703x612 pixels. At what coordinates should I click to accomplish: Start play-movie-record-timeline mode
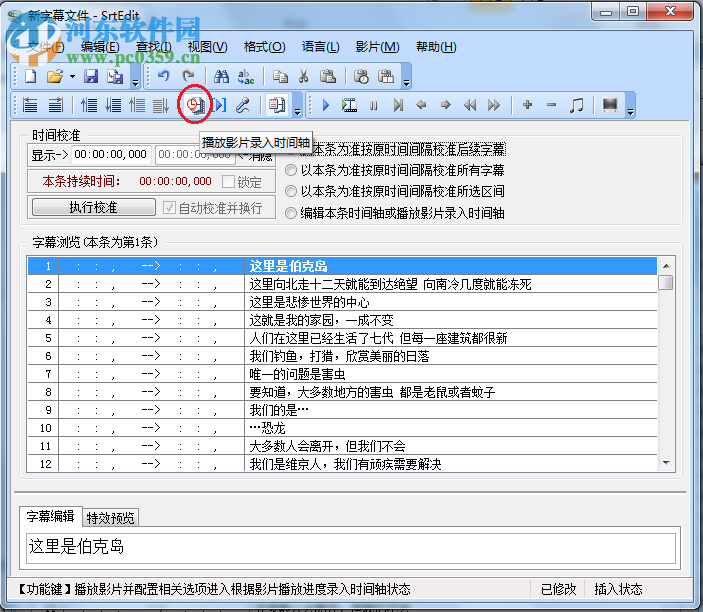coord(195,105)
